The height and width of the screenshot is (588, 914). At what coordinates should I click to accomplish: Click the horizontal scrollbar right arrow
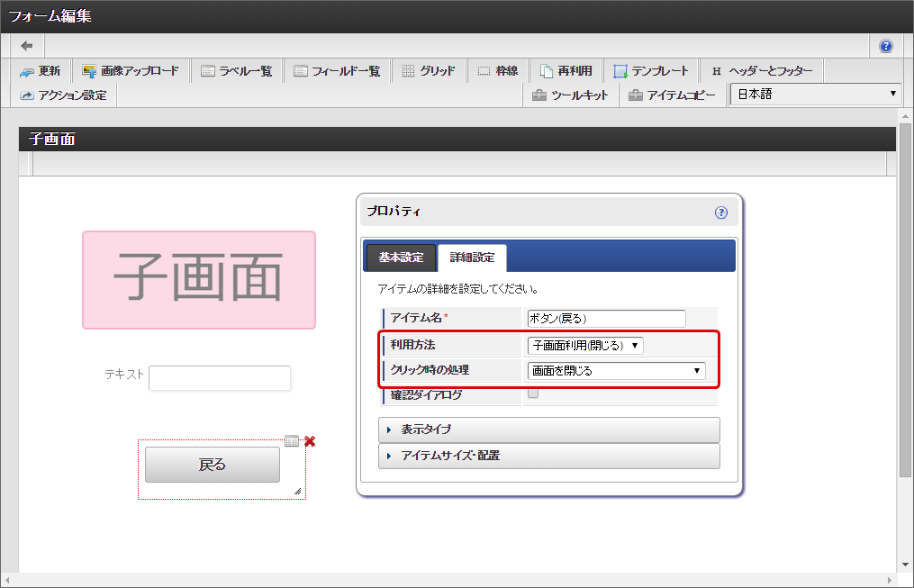[x=890, y=580]
